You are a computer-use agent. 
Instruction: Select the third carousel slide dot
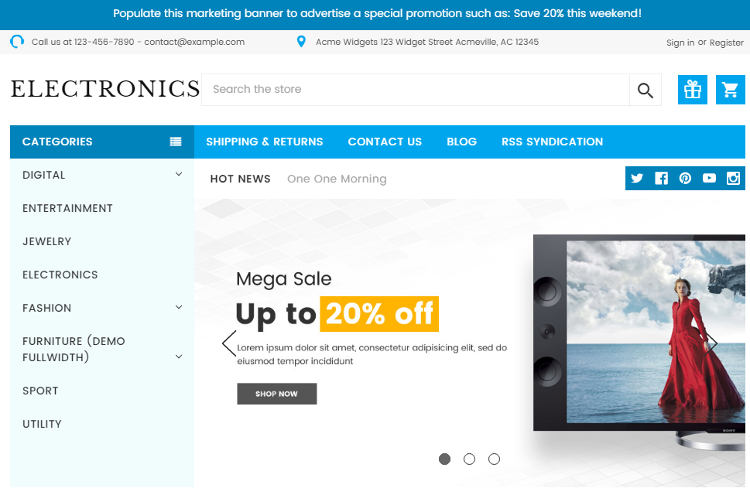tap(494, 459)
